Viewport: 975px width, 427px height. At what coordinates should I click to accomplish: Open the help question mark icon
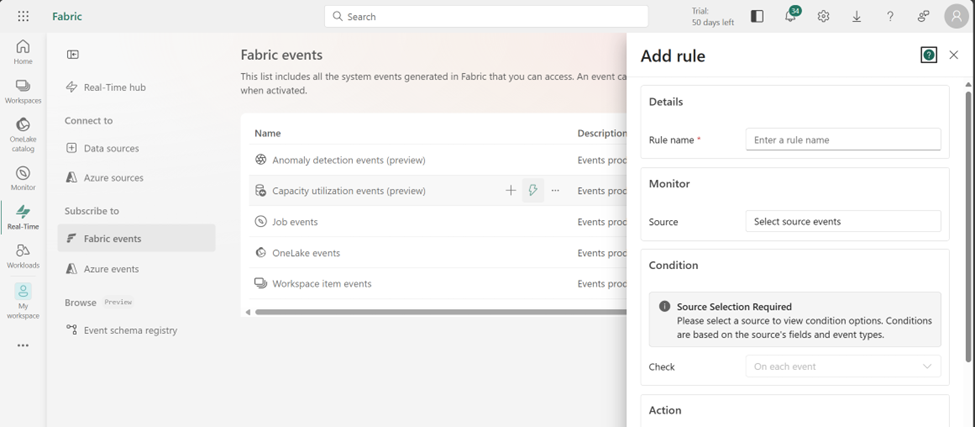pos(890,16)
